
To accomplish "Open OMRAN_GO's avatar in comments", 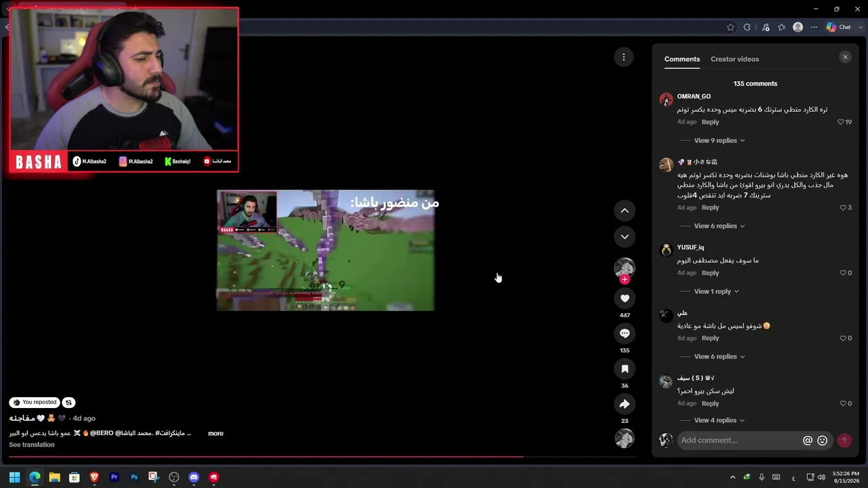I will [666, 100].
